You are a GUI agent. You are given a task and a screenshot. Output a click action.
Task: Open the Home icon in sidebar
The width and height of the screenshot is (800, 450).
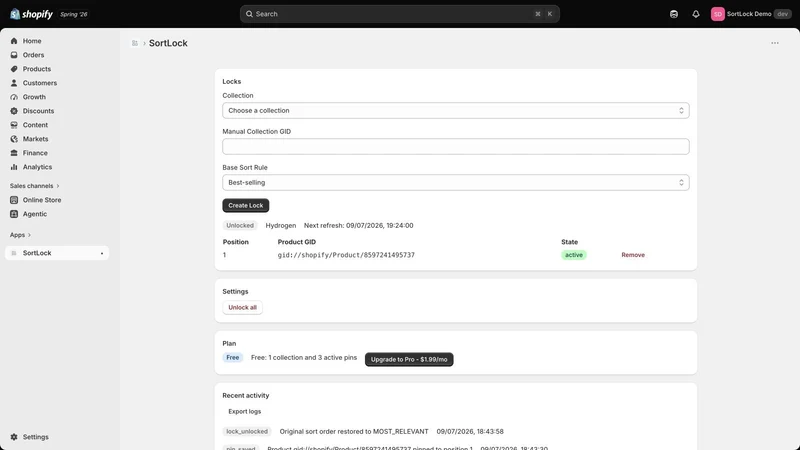pyautogui.click(x=14, y=41)
